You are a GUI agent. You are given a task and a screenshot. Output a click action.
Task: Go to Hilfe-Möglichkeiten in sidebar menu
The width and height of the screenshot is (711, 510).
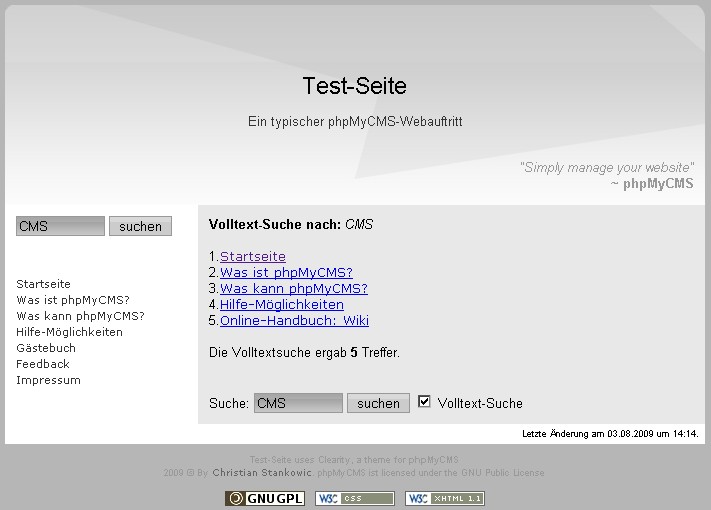69,332
